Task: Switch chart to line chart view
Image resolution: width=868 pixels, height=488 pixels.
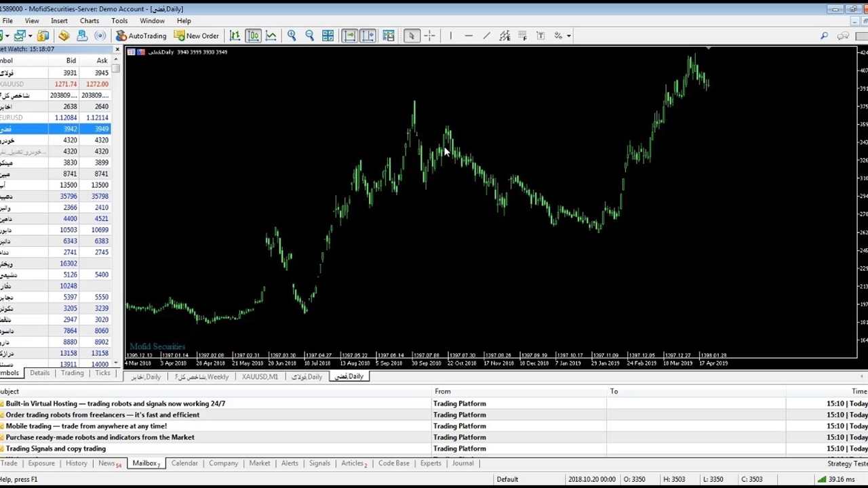Action: tap(271, 36)
